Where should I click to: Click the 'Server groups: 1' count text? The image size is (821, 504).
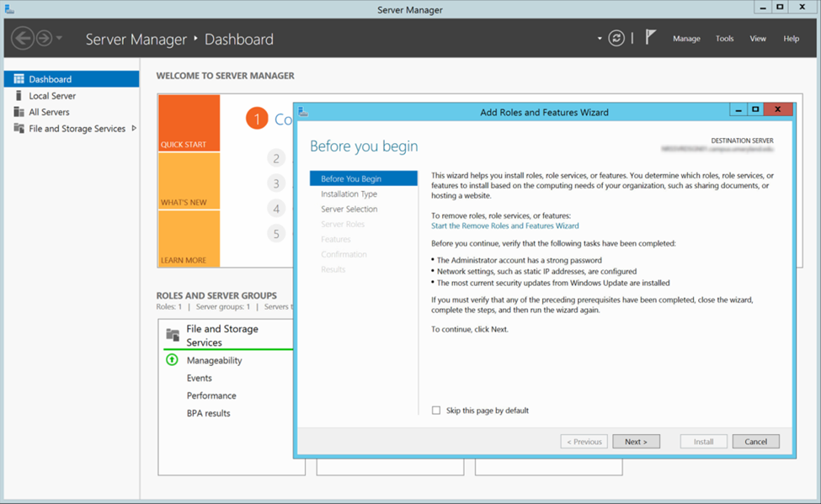[x=223, y=307]
